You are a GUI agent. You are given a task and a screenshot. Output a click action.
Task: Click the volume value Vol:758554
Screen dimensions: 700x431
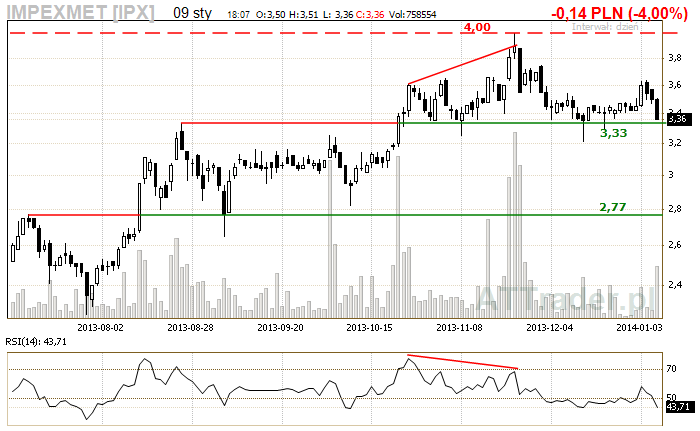412,15
